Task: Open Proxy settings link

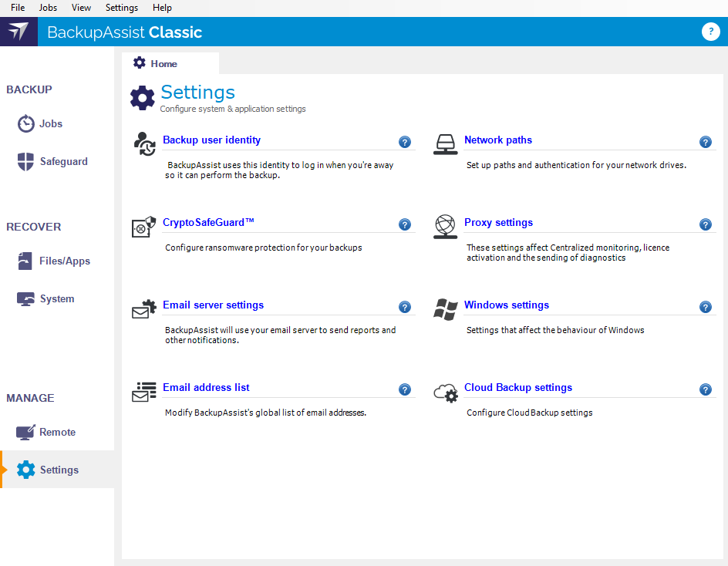Action: [499, 222]
